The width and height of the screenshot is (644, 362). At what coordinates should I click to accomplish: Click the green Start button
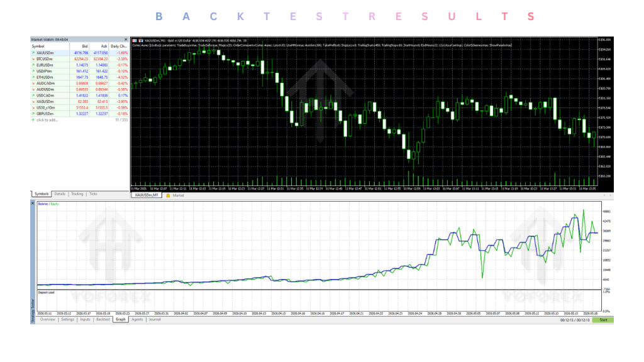pos(603,320)
